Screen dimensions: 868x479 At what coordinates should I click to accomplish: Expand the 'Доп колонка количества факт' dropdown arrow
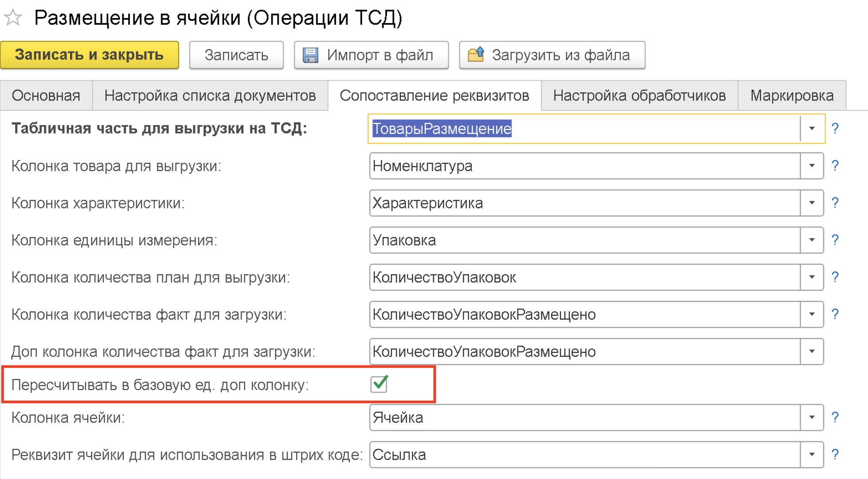[812, 352]
